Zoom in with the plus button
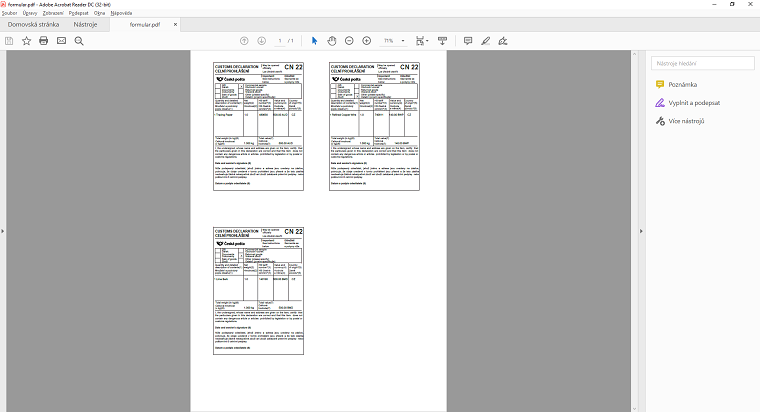Viewport: 760px width, 412px height. click(367, 41)
